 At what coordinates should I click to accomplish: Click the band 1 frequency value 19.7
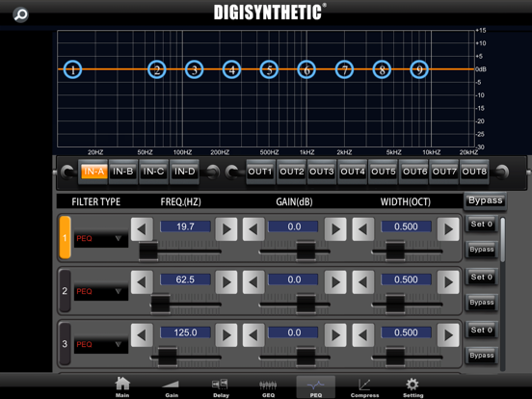tap(185, 226)
